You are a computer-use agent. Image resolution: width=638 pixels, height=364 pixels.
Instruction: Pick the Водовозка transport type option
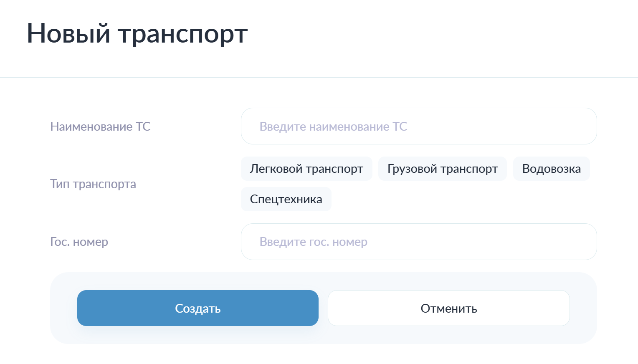coord(552,169)
